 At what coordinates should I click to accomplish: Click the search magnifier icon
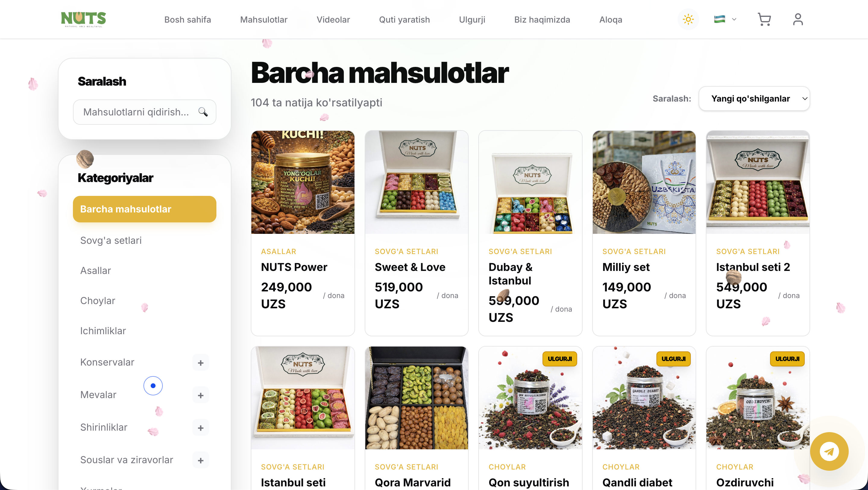point(203,112)
